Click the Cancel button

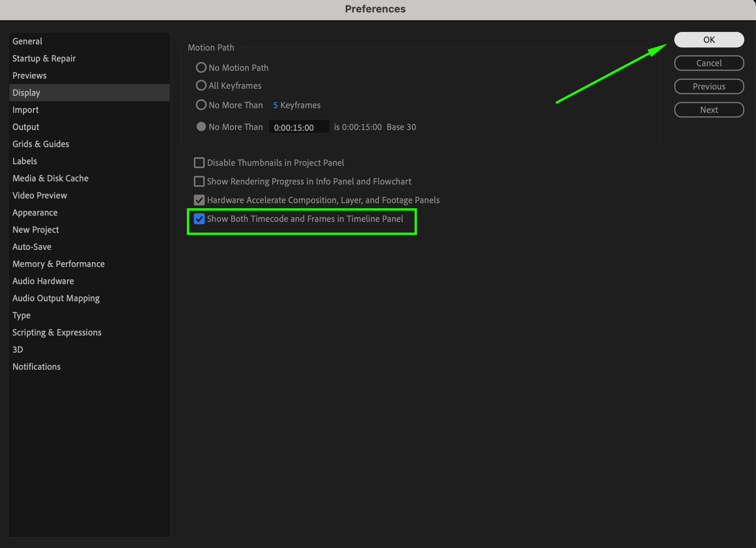point(709,63)
